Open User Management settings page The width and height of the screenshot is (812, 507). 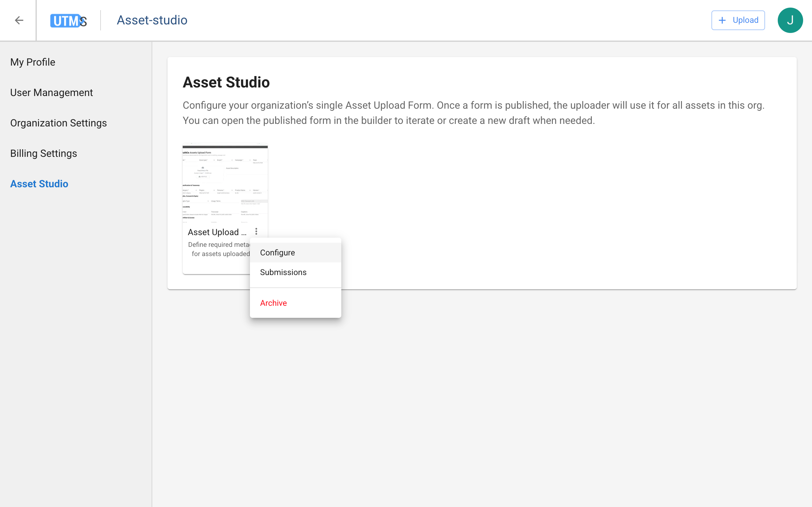[x=51, y=93]
